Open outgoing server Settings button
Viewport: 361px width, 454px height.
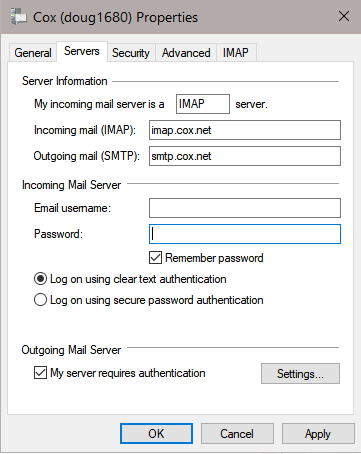point(300,374)
